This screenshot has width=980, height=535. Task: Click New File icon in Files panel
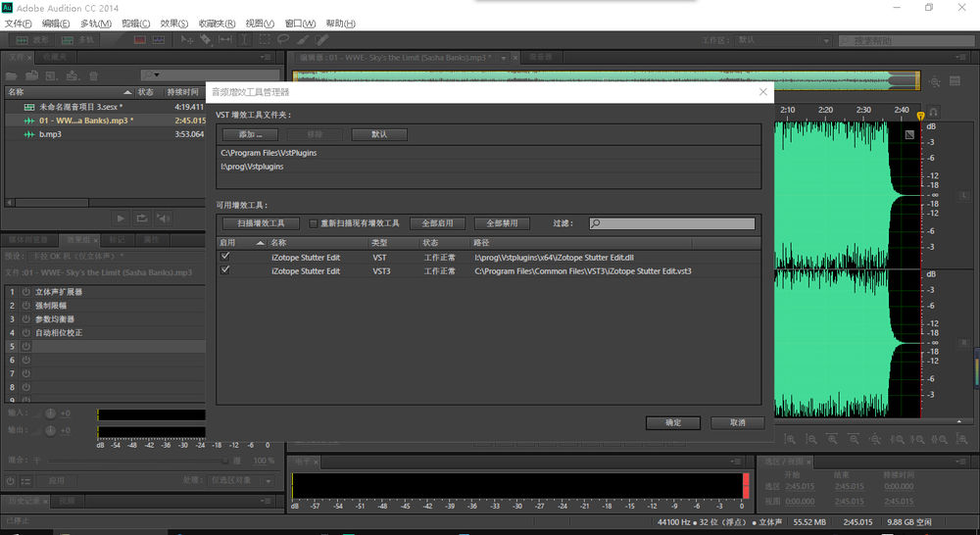[52, 75]
